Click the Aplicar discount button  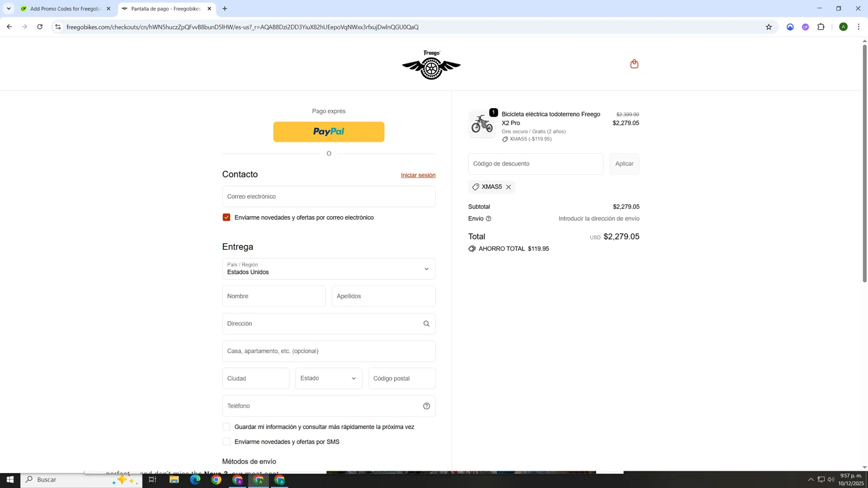coord(624,164)
